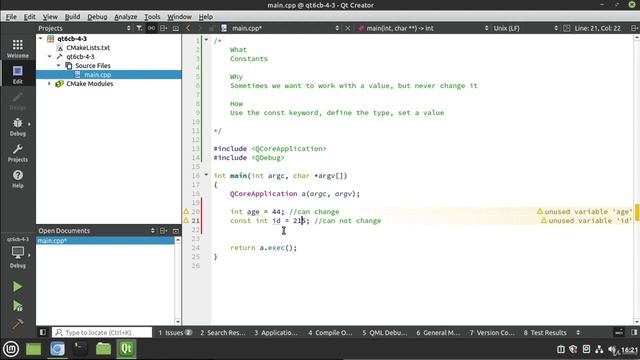Close the main.cpp document
640x360 pixels.
point(348,28)
